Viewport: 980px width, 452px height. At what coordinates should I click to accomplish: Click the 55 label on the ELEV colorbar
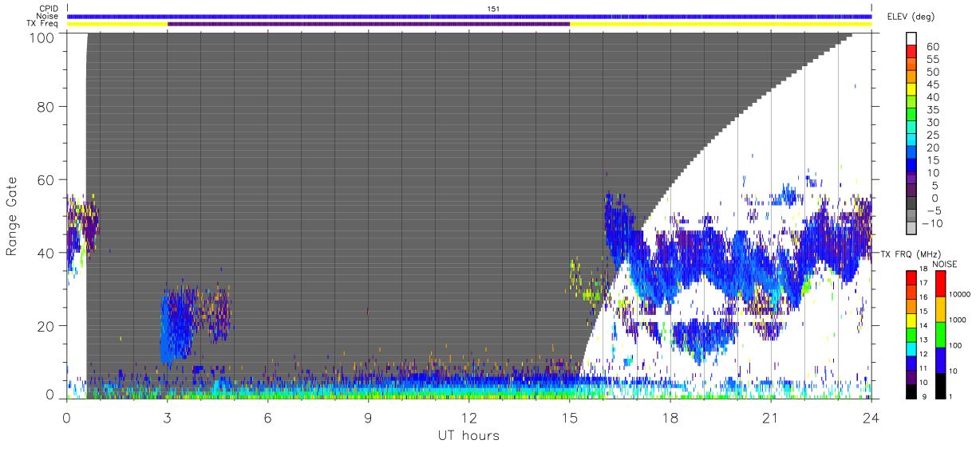click(932, 59)
